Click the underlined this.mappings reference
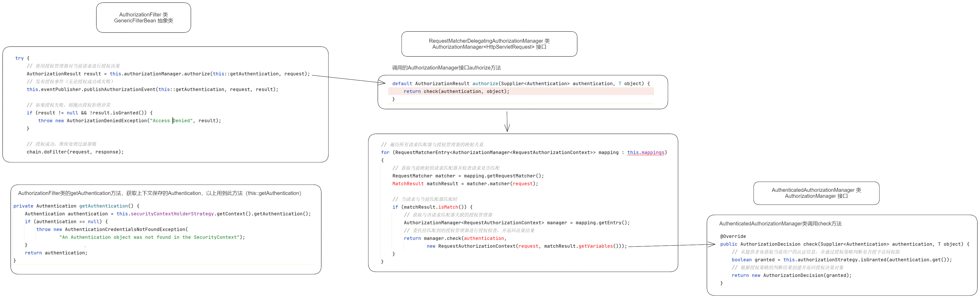 click(646, 153)
